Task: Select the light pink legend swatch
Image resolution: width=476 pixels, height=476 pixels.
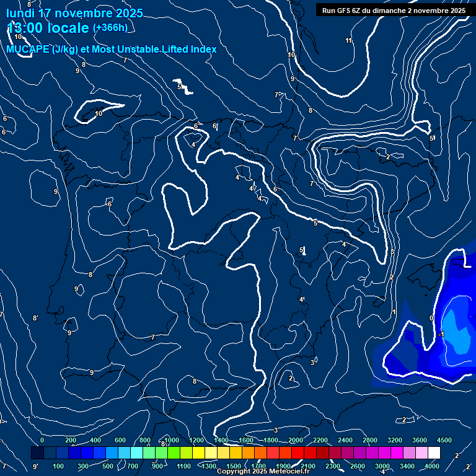Action: (x=421, y=452)
